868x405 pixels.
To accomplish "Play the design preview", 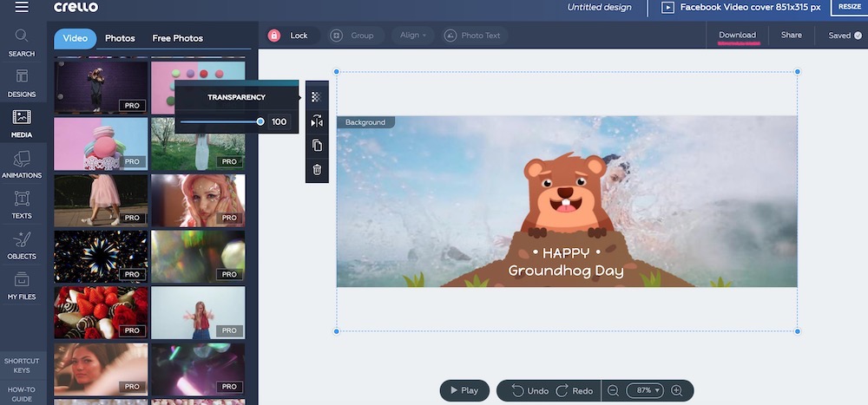I will point(464,390).
